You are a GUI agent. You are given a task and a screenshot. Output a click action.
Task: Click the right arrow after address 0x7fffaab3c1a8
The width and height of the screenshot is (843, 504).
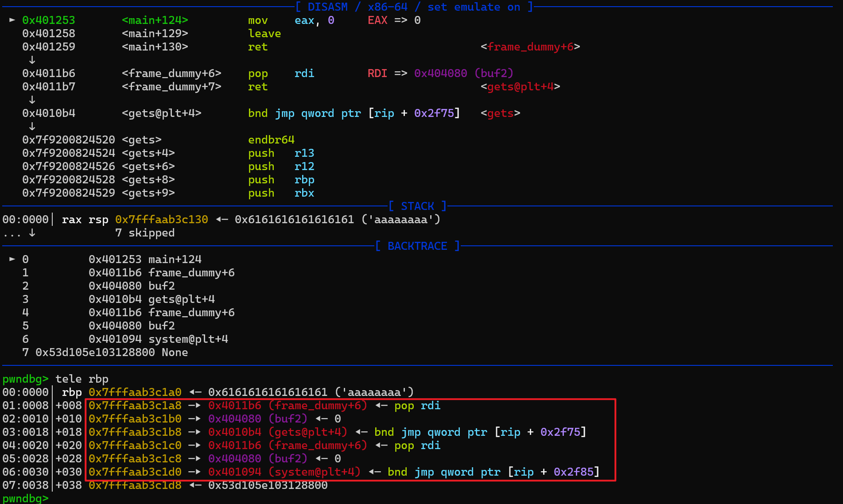click(194, 405)
